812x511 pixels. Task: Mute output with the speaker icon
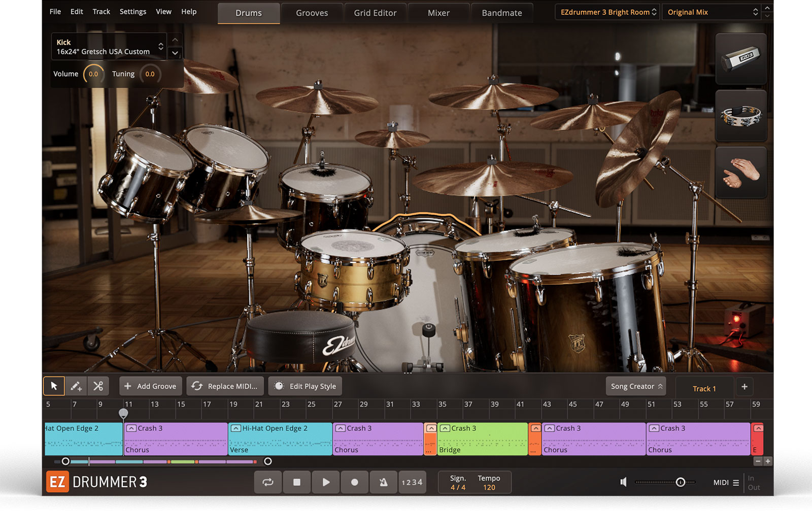[624, 482]
